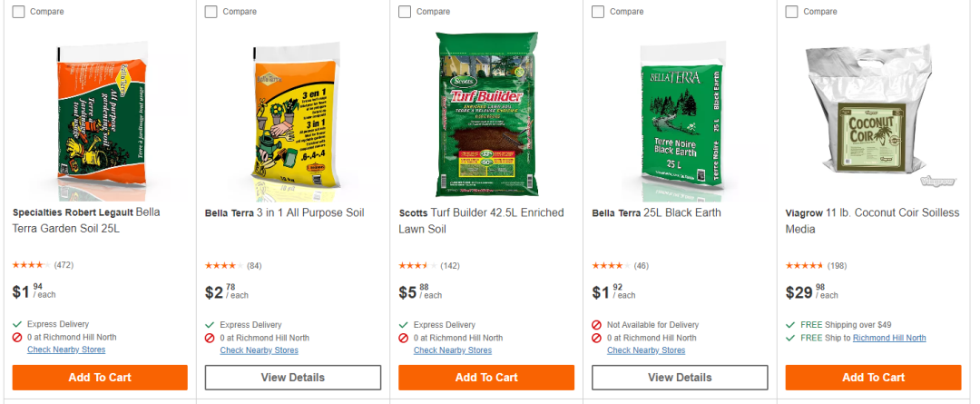Open Black Earth 25L product image
The height and width of the screenshot is (404, 980).
click(680, 113)
